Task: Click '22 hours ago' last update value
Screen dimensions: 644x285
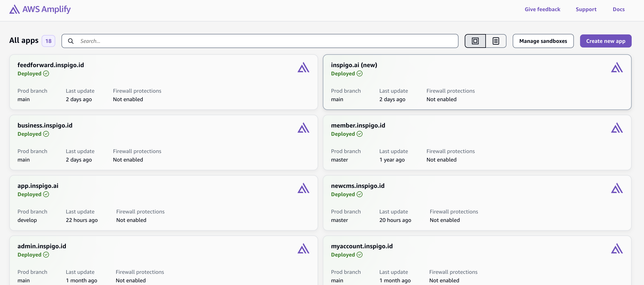Action: (x=82, y=220)
